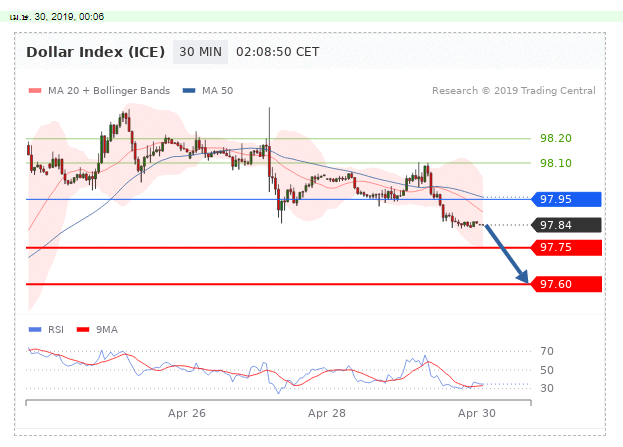
Task: Click the RSI 70 level label
Action: click(547, 351)
